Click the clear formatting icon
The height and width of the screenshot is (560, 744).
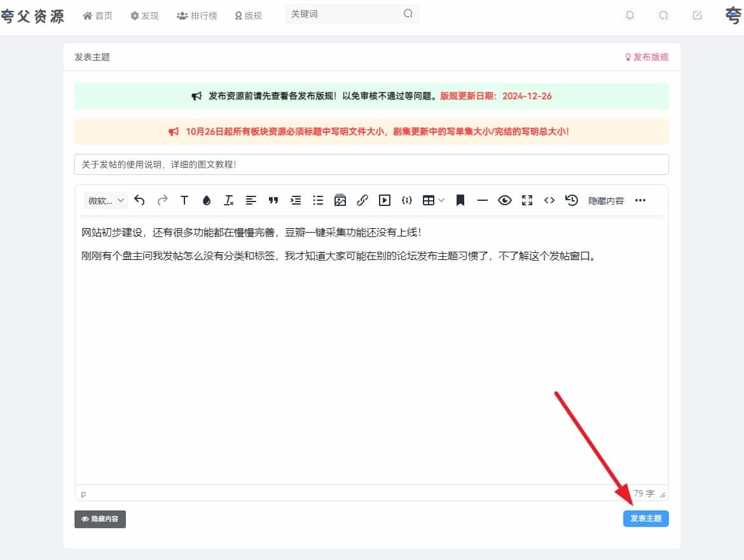(x=228, y=200)
